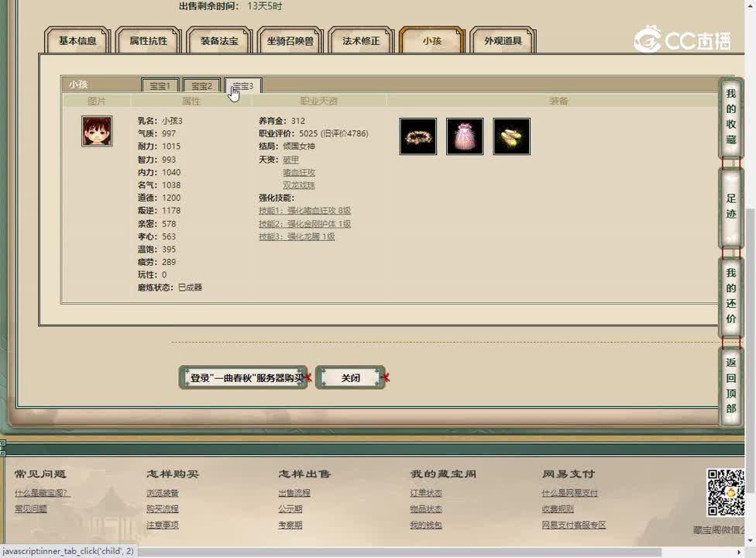This screenshot has height=558, width=756.
Task: Click the 小孩3 child portrait thumbnail
Action: [x=96, y=130]
